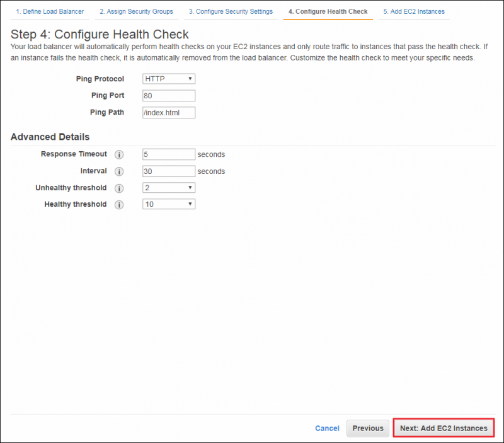The image size is (504, 443).
Task: Switch to the Assign Security Groups tab
Action: (x=136, y=11)
